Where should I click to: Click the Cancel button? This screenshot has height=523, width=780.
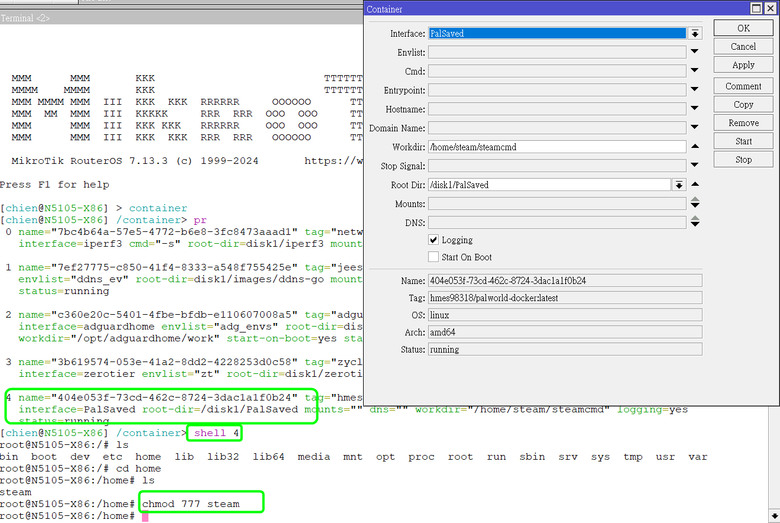(743, 47)
